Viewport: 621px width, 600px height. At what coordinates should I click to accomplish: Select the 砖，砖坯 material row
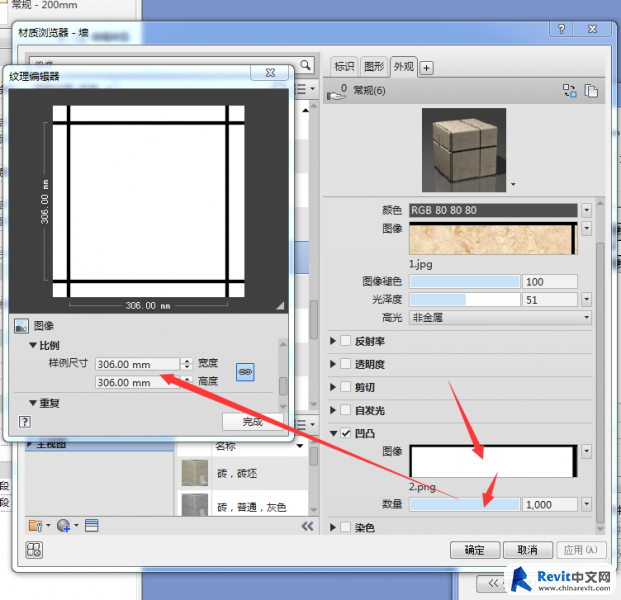[242, 473]
